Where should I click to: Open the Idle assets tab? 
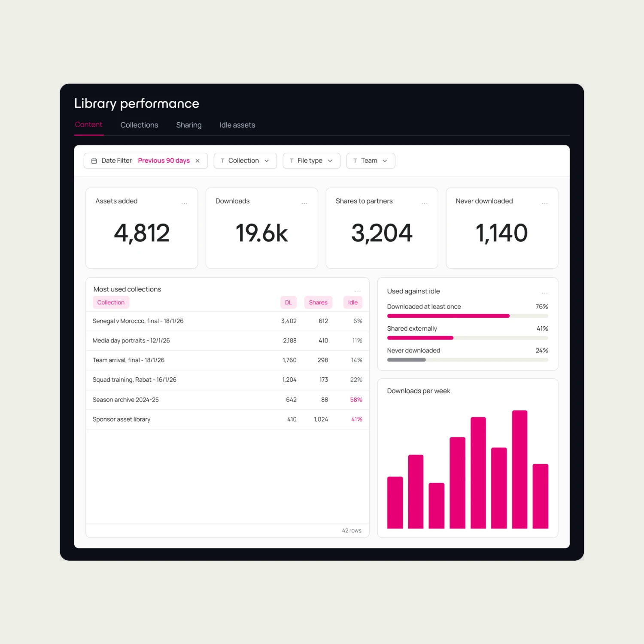[x=237, y=125]
